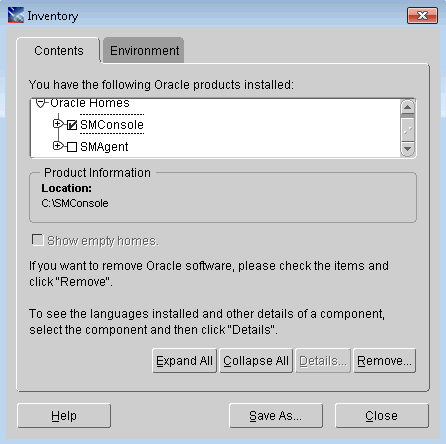Open the Details... dialog button
The height and width of the screenshot is (444, 446).
click(323, 361)
